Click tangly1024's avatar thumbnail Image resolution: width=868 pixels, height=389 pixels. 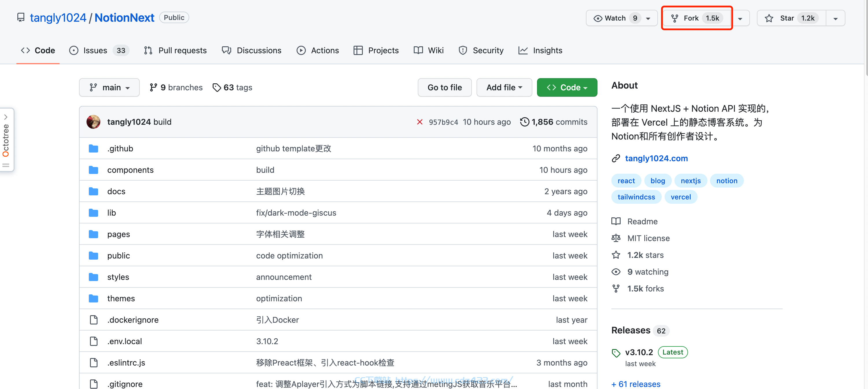tap(93, 122)
